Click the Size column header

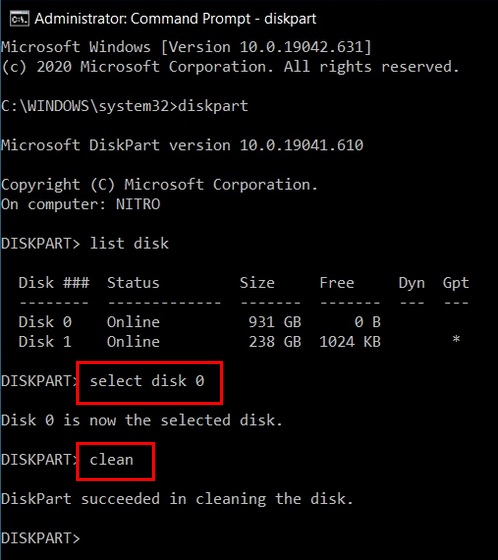pyautogui.click(x=257, y=283)
